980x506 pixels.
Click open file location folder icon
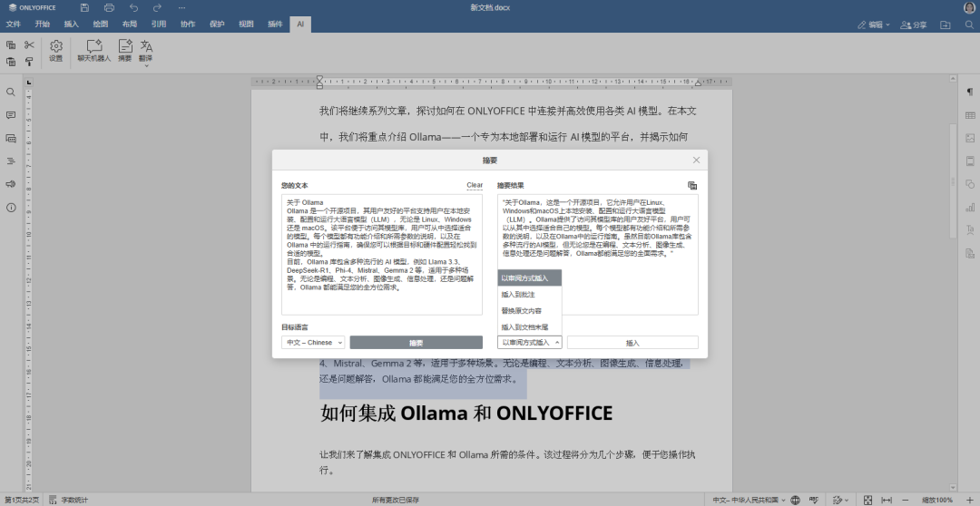pyautogui.click(x=945, y=25)
